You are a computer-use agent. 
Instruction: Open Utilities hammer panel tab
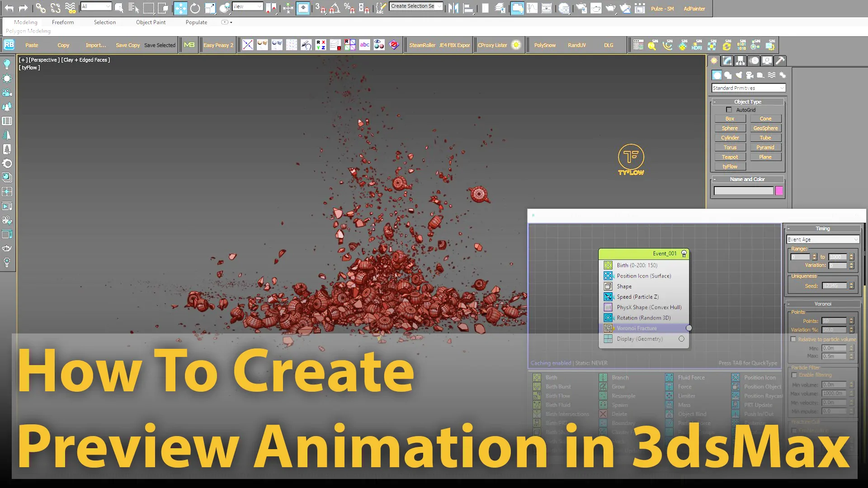780,61
